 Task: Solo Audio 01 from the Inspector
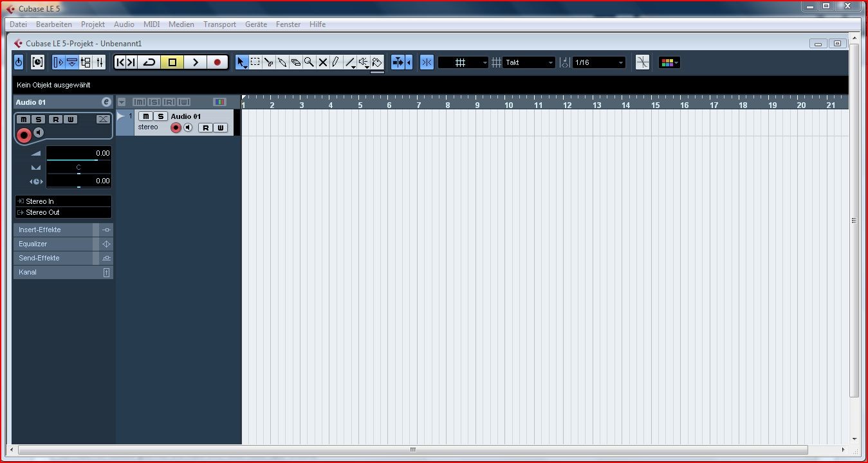coord(39,120)
